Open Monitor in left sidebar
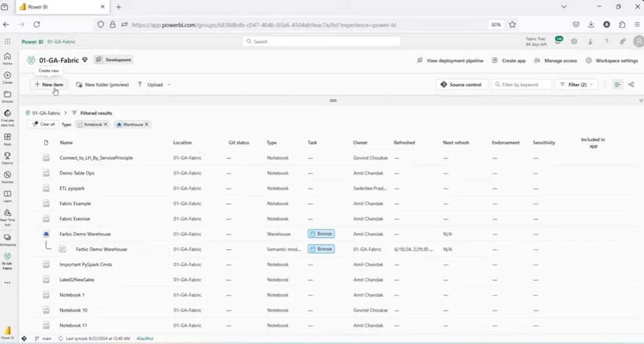 tap(7, 177)
